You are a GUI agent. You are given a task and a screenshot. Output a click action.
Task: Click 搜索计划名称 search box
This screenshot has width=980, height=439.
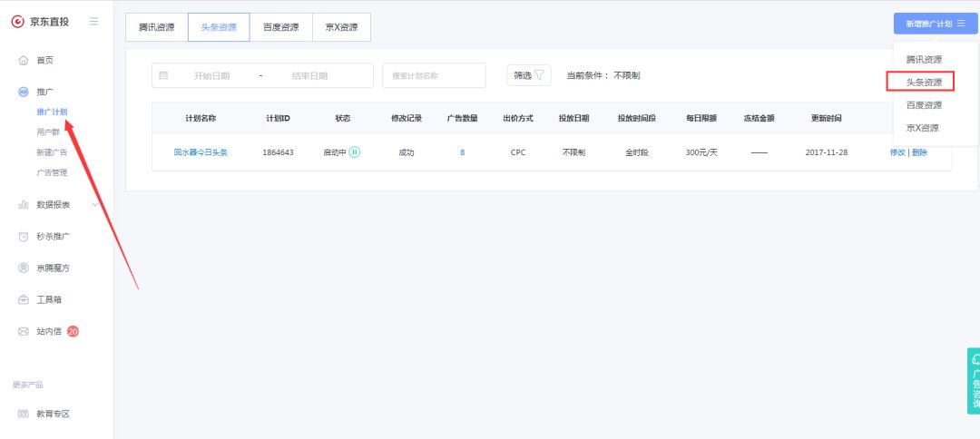(x=435, y=75)
